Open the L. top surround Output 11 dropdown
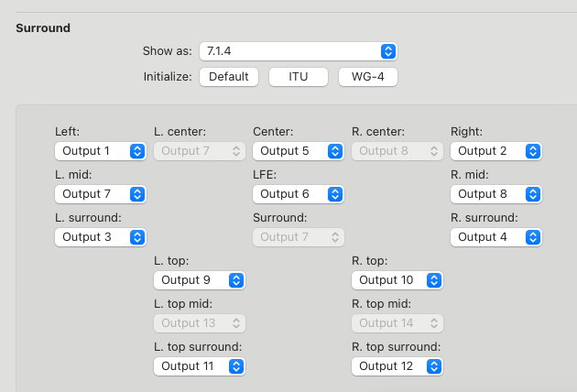Image resolution: width=577 pixels, height=392 pixels. click(200, 366)
